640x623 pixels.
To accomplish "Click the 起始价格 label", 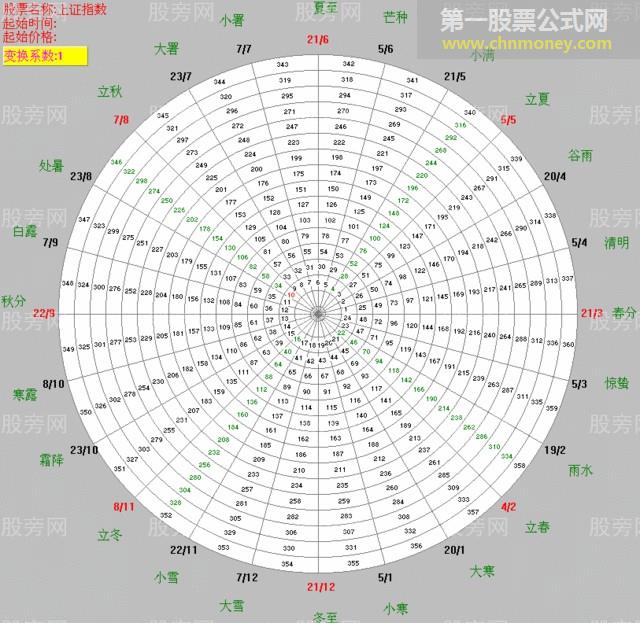I will click(x=30, y=36).
